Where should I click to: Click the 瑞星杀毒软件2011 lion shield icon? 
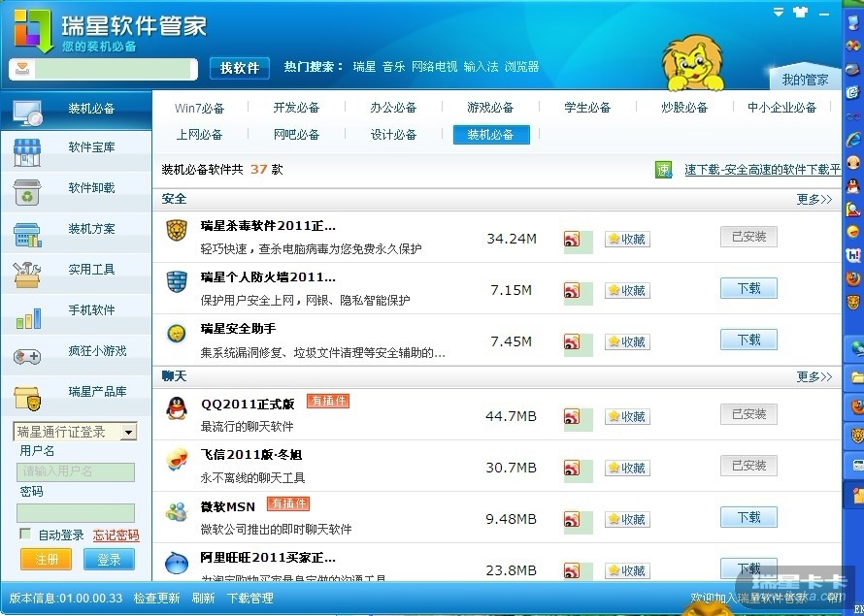coord(177,231)
